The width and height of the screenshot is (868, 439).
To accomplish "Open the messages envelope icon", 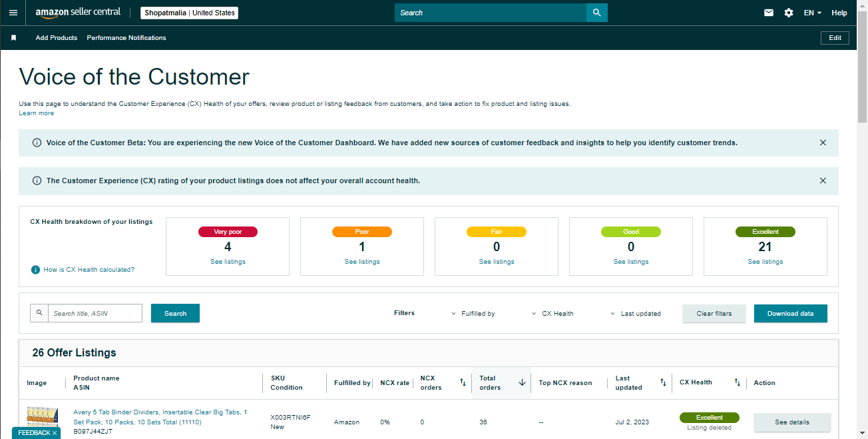I will pyautogui.click(x=769, y=13).
